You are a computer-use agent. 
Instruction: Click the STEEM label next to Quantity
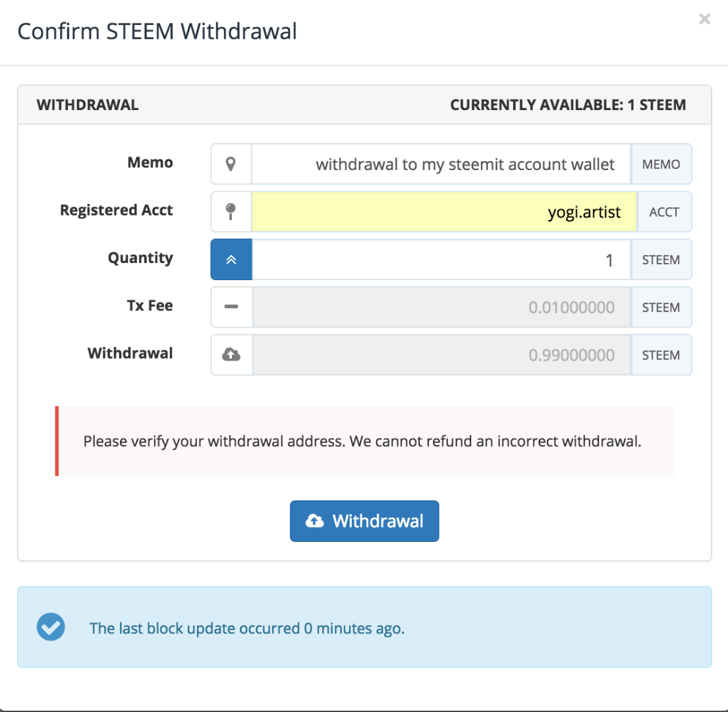(661, 259)
